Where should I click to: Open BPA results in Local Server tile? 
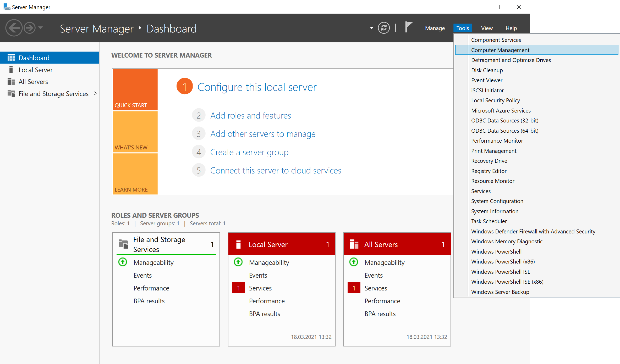tap(265, 314)
